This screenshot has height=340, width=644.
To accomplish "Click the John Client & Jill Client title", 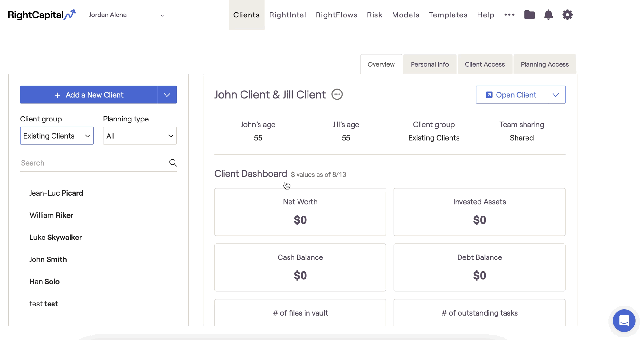I will tap(270, 95).
